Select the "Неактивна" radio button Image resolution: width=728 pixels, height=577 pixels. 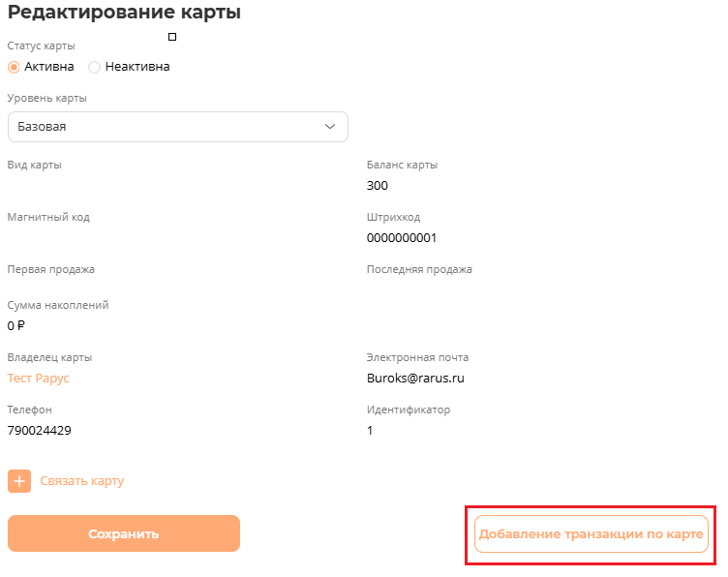pos(94,67)
